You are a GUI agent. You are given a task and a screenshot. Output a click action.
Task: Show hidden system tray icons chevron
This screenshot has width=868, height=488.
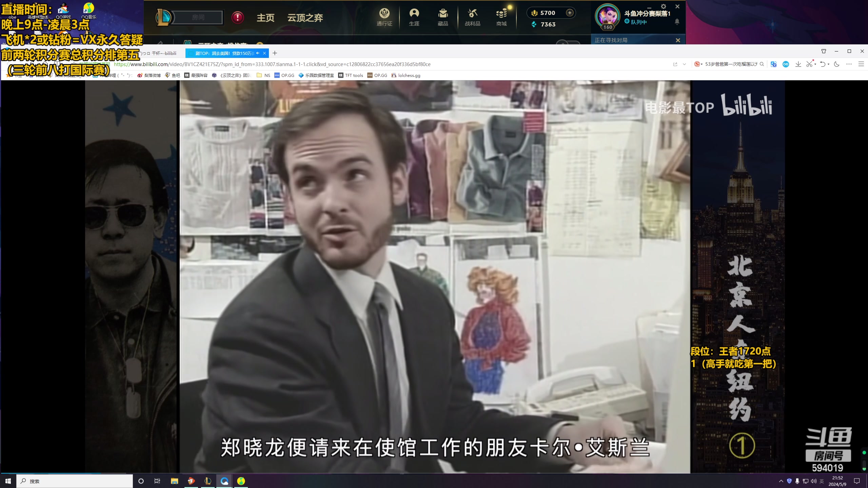(781, 481)
